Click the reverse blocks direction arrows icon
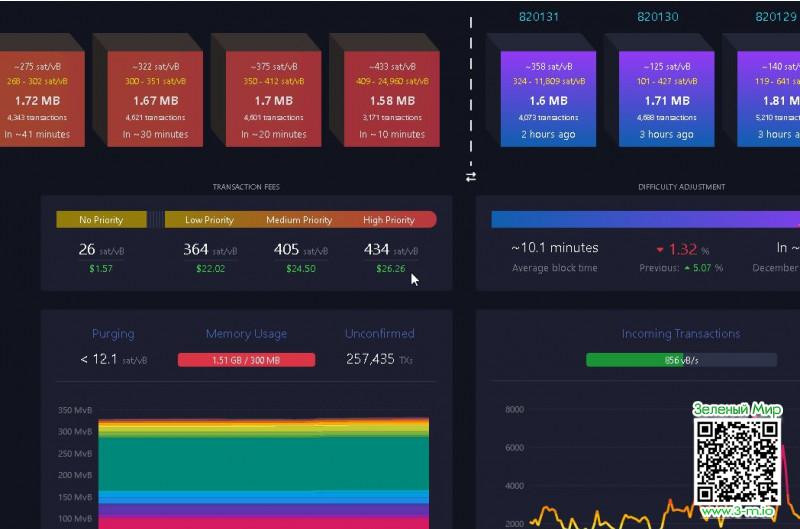The width and height of the screenshot is (800, 529). [x=471, y=177]
